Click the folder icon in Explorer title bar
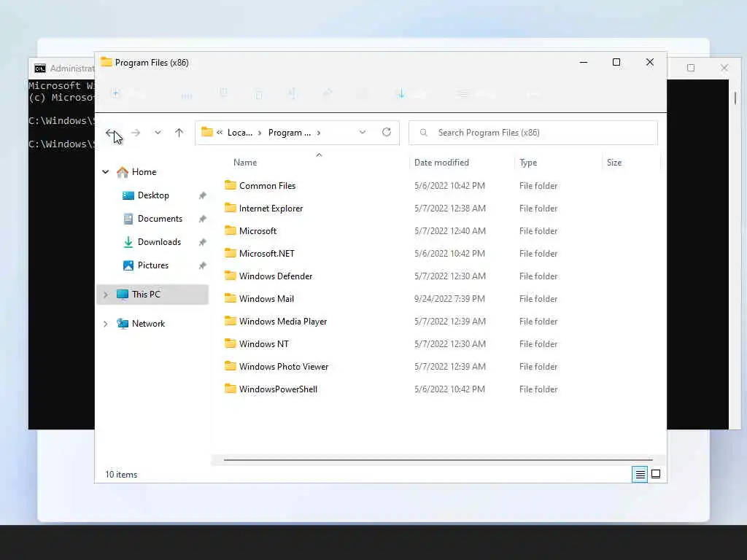The image size is (747, 560). (107, 62)
